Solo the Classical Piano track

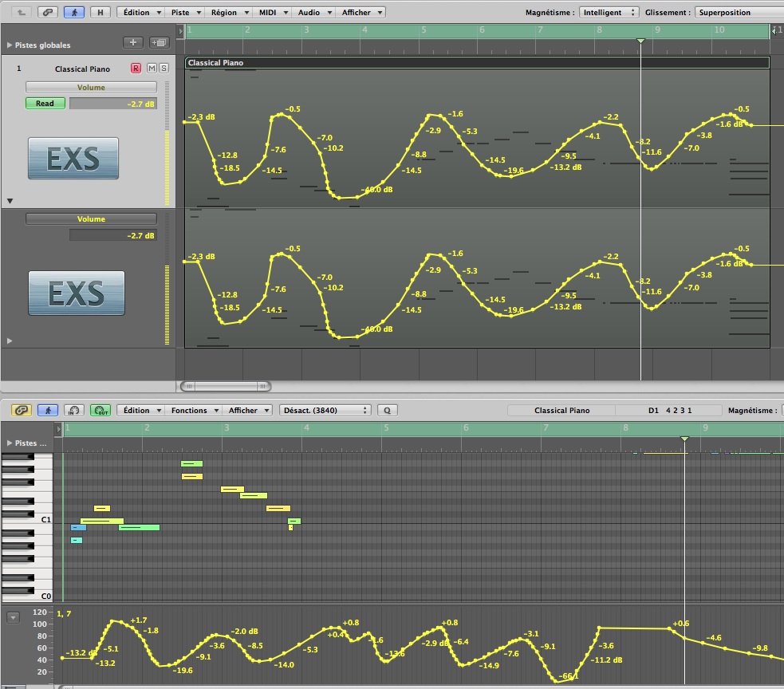tap(163, 69)
